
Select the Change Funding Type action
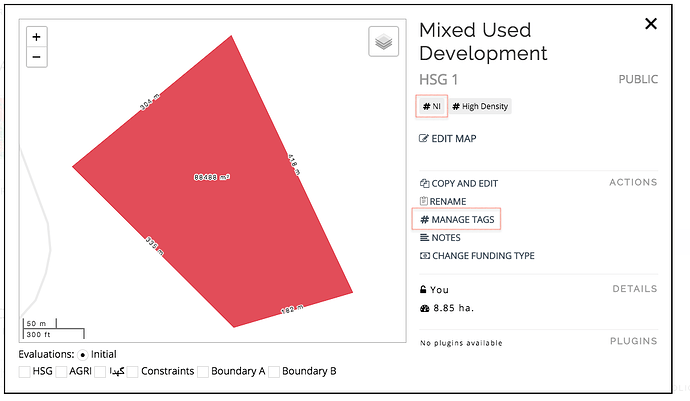click(477, 256)
